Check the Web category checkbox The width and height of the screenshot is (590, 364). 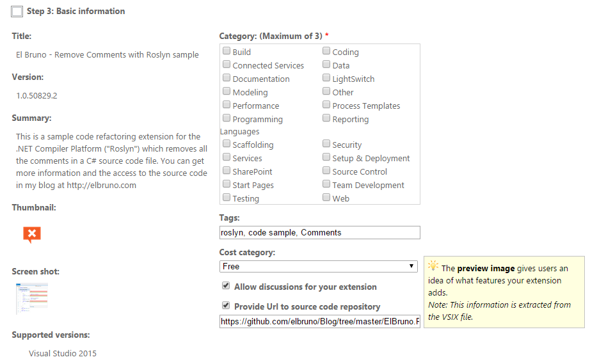[326, 198]
